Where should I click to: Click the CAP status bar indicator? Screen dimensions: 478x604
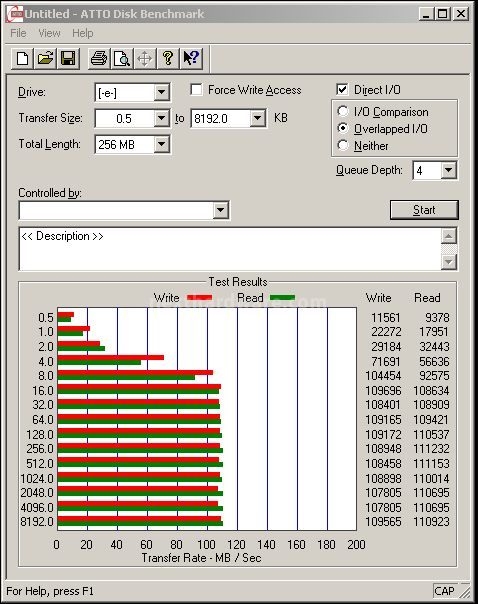point(444,591)
